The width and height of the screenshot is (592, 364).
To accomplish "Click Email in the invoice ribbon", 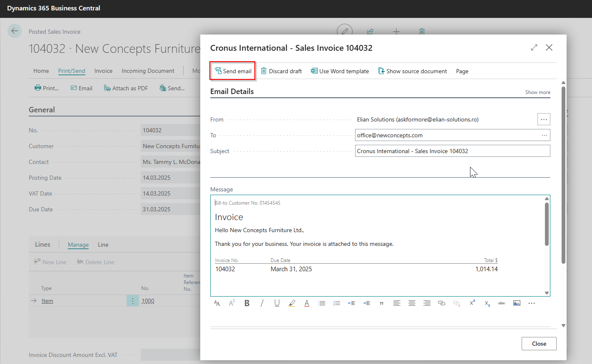I will coord(82,88).
